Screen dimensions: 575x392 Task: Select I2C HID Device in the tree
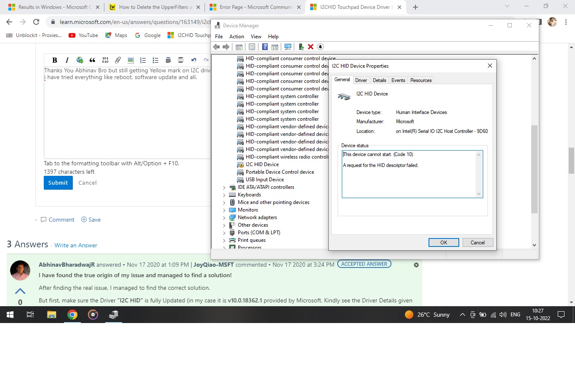tap(262, 164)
